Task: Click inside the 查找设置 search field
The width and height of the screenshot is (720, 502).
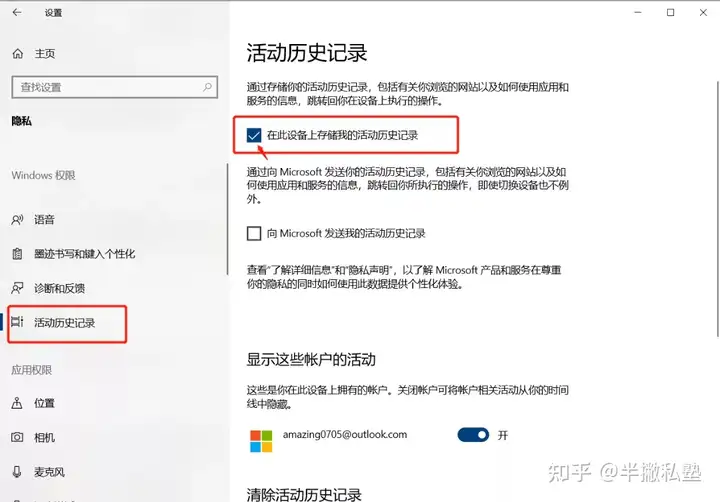Action: coord(114,87)
